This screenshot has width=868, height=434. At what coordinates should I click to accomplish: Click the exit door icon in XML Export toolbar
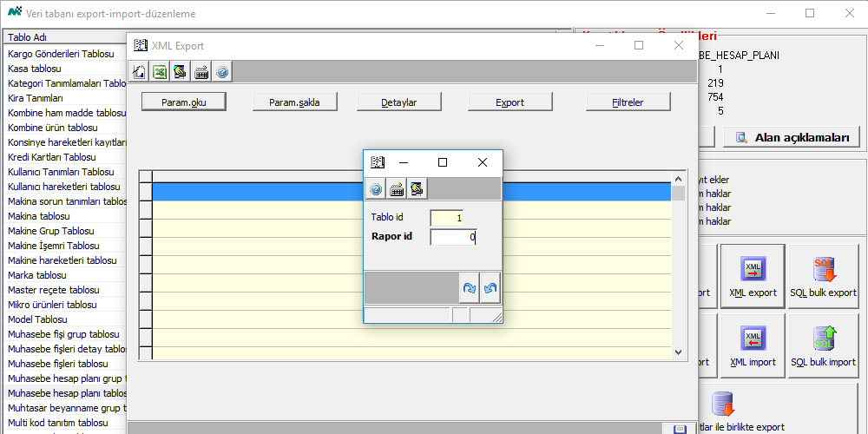140,72
